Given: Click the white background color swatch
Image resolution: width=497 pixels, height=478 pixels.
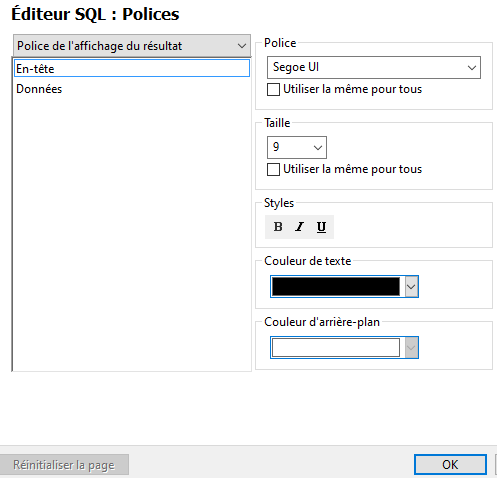Looking at the screenshot, I should click(336, 348).
